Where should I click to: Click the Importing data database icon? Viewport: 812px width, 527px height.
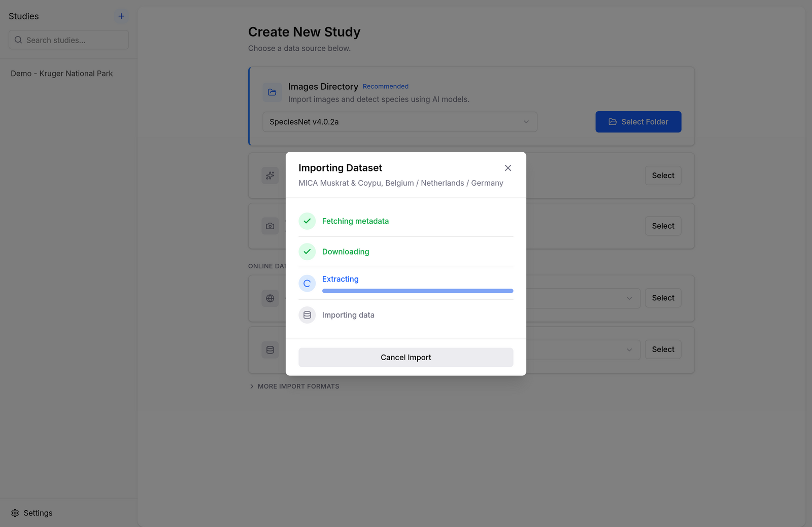tap(307, 315)
